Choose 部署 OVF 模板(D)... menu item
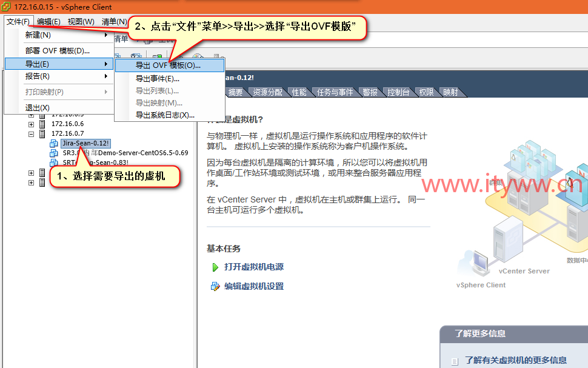The height and width of the screenshot is (368, 588). (x=59, y=51)
